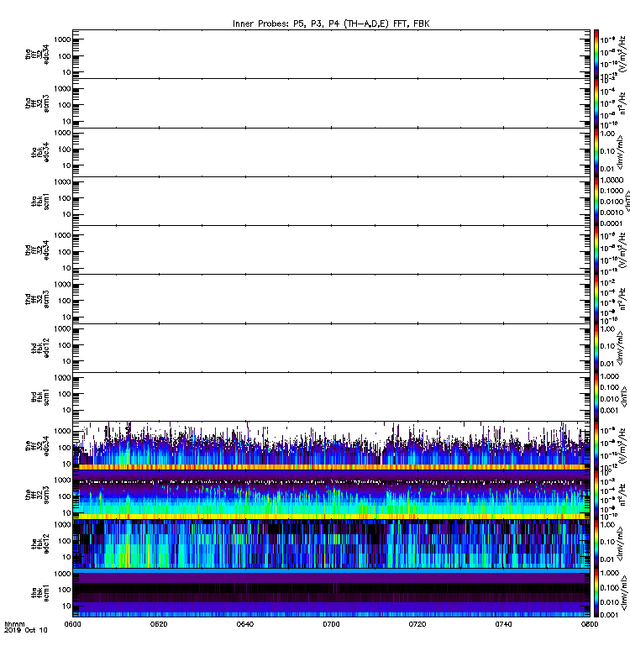The image size is (630, 672).
Task: Click the empty thd fff 32 scm3 plot panel
Action: 331,299
